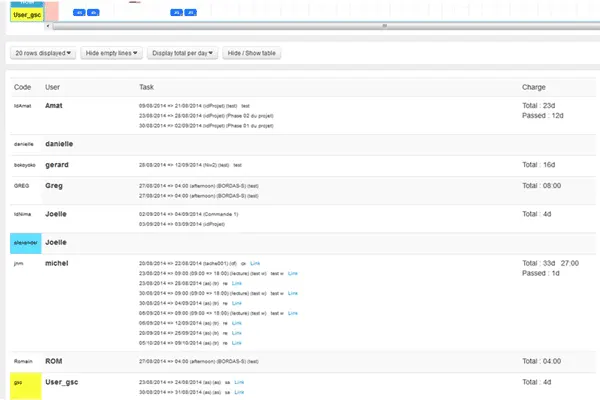Expand the "Hide empty lines" dropdown
600x400 pixels.
coord(112,52)
